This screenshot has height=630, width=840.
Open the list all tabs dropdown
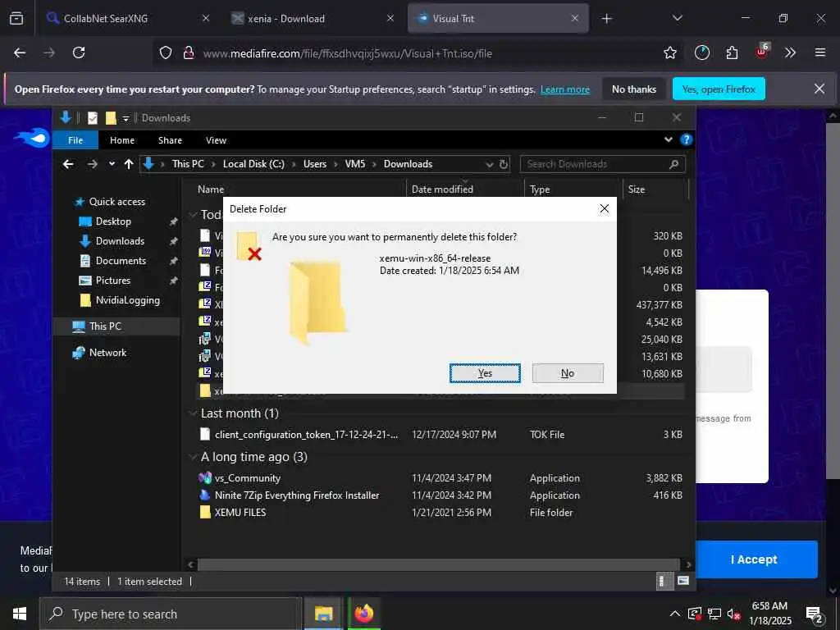point(677,18)
